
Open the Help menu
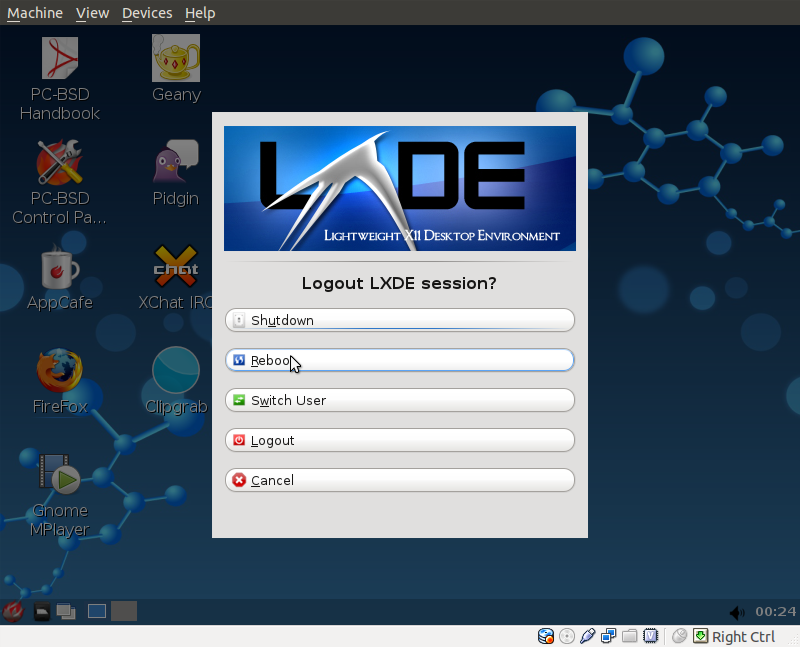click(200, 13)
